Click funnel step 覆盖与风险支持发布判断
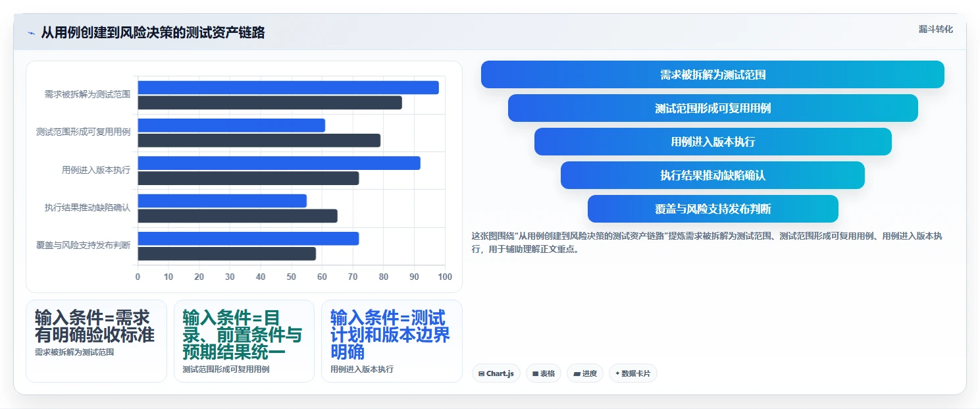The image size is (980, 409). 713,209
